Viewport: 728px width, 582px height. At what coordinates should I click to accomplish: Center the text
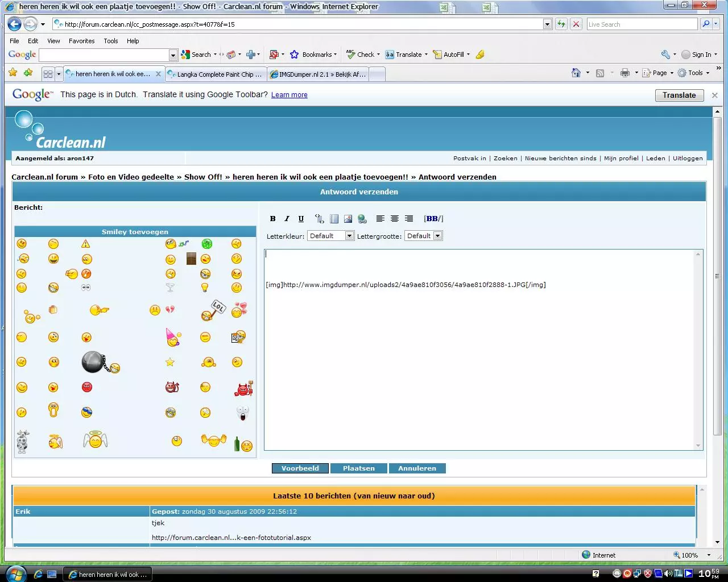[395, 219]
